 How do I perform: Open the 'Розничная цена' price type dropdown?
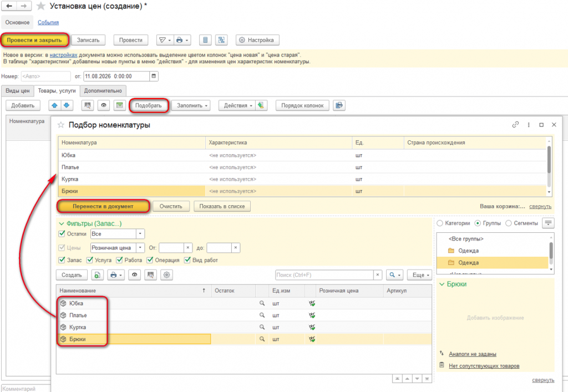[x=140, y=248]
